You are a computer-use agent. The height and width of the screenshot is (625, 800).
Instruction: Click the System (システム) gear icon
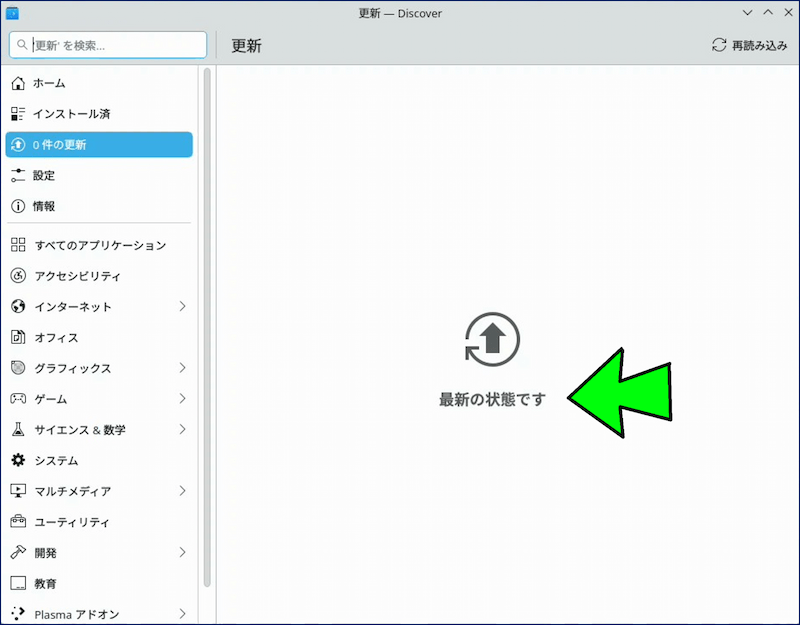click(x=18, y=460)
